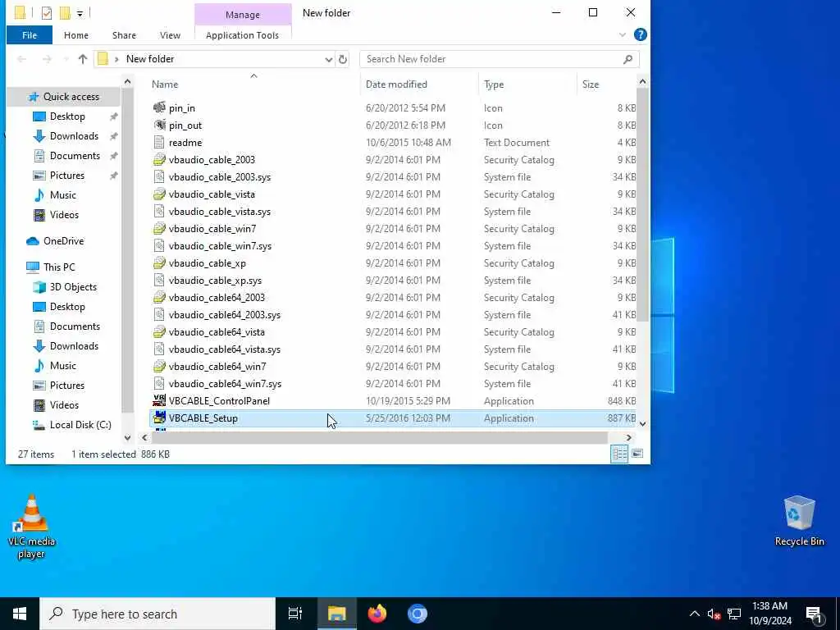Open Task View on the taskbar
This screenshot has width=840, height=630.
click(295, 614)
